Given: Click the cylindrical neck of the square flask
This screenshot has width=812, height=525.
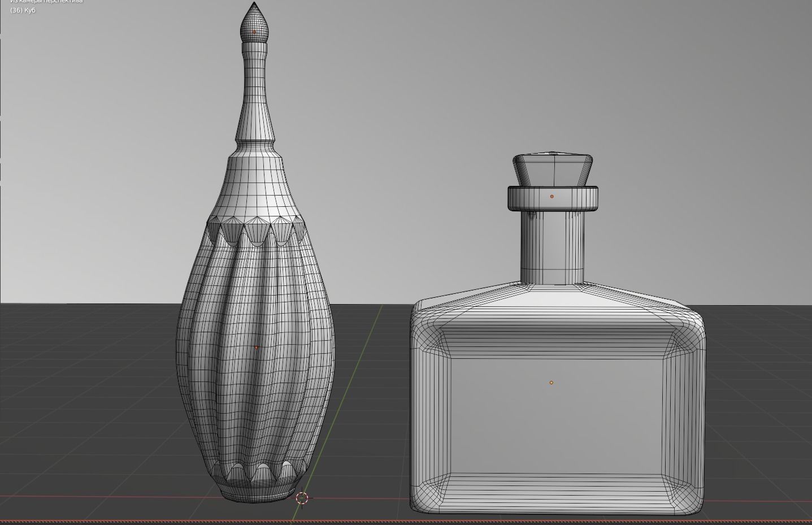Looking at the screenshot, I should (552, 247).
